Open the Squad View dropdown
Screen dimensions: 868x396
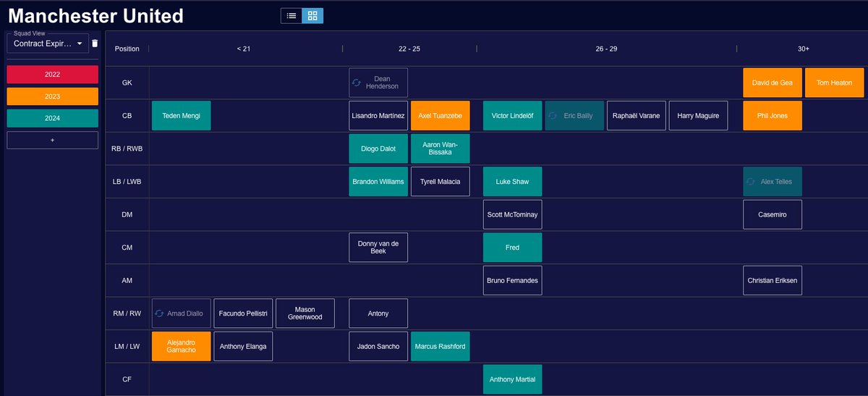pos(48,43)
